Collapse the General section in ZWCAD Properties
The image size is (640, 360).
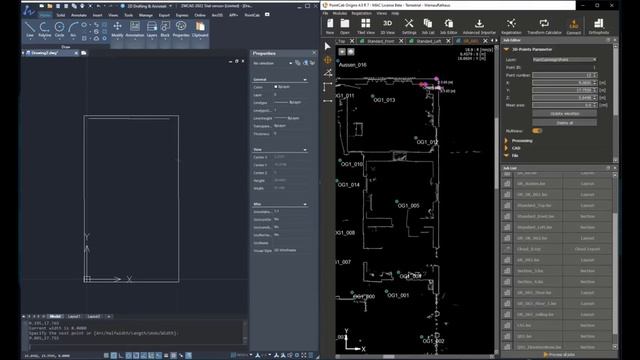(x=305, y=80)
